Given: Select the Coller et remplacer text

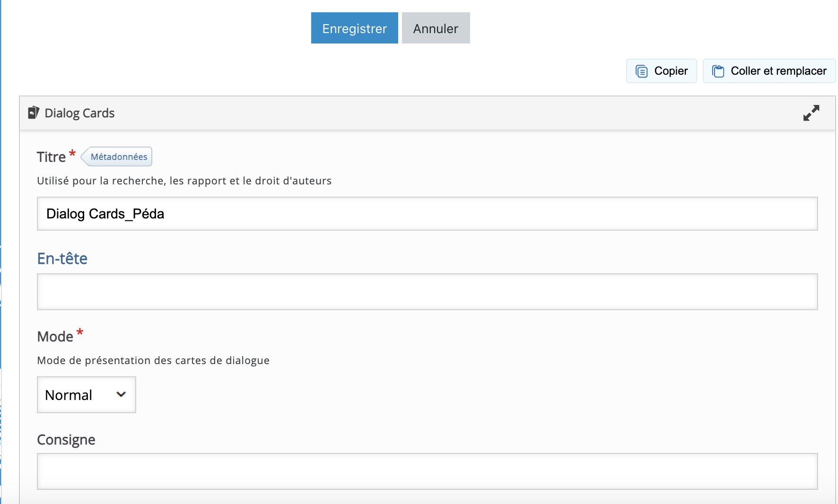Looking at the screenshot, I should pos(778,71).
